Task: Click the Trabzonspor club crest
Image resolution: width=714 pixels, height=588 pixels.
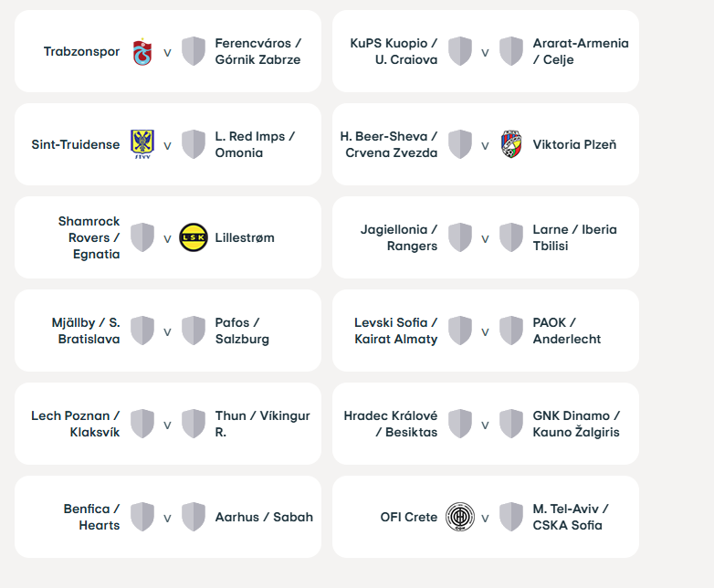Action: pos(142,52)
